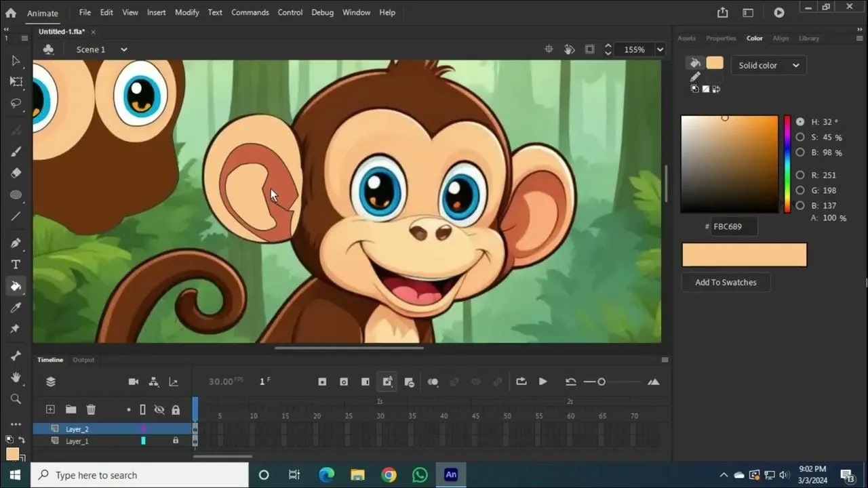Open the Timeline panel options menu
The width and height of the screenshot is (868, 488).
point(665,360)
